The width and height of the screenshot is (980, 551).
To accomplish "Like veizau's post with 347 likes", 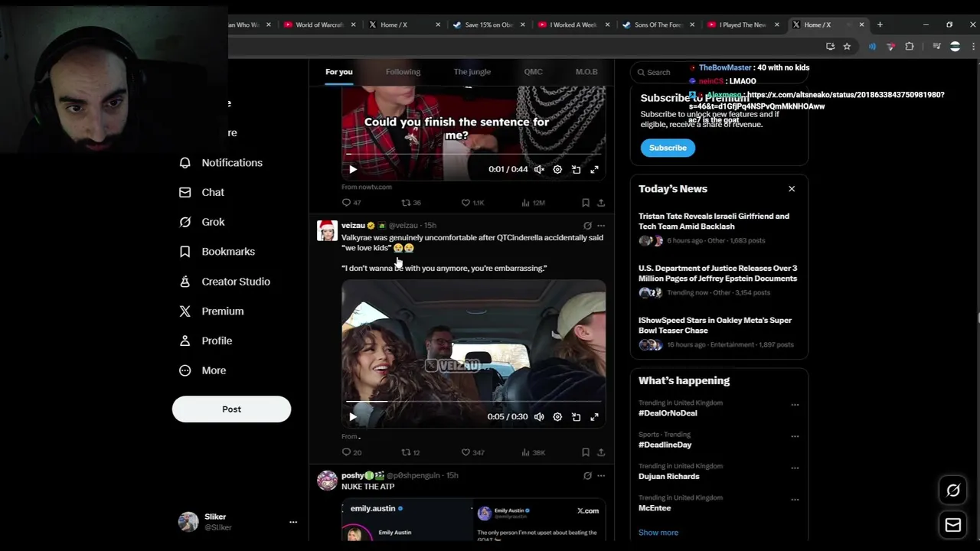I will (x=472, y=452).
